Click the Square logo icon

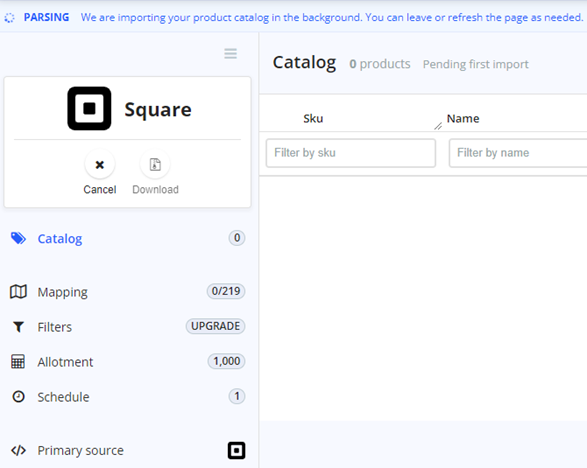coord(89,109)
